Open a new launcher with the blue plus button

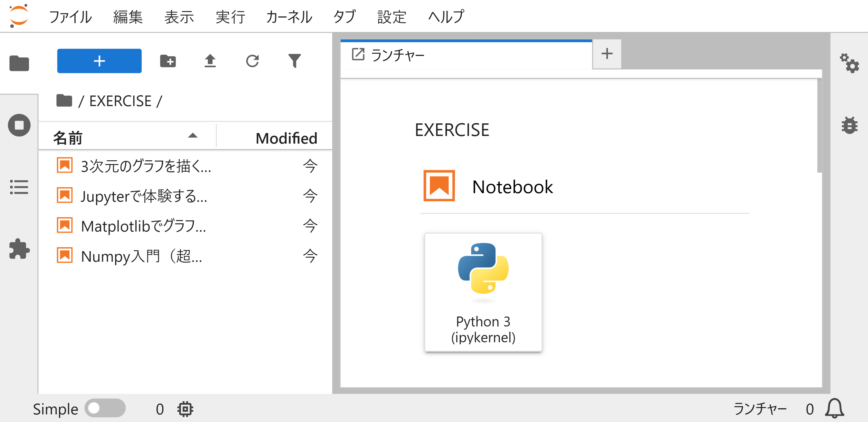(99, 61)
